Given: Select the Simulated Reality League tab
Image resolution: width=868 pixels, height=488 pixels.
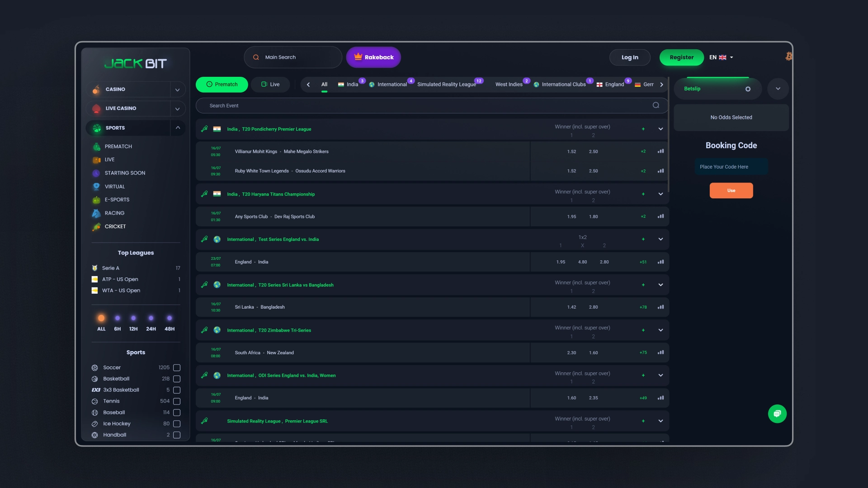Looking at the screenshot, I should pyautogui.click(x=447, y=84).
